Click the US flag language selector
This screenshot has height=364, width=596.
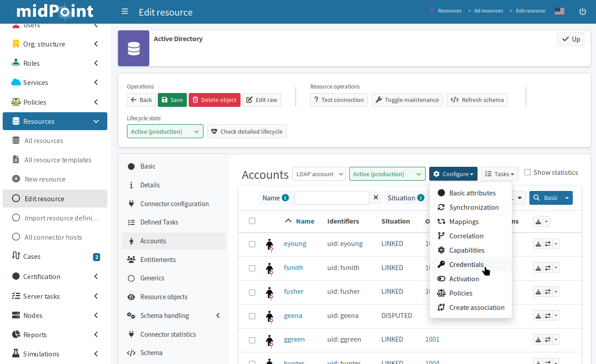point(559,11)
